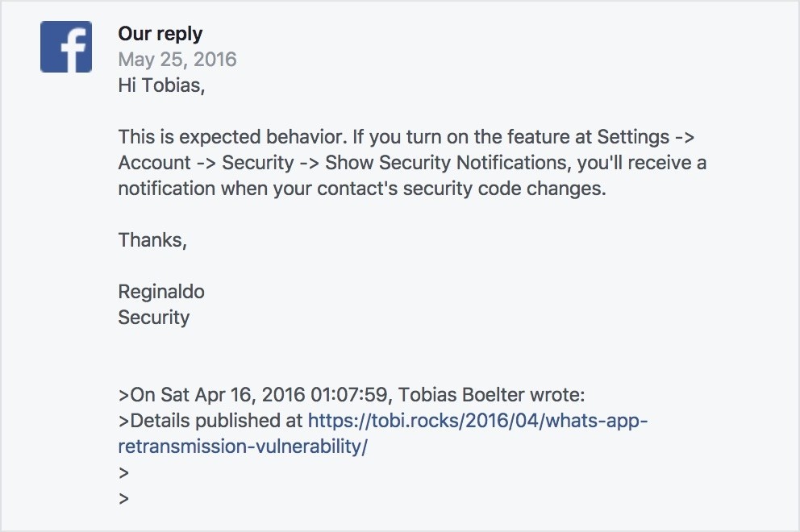Viewport: 800px width, 532px height.
Task: Click the Facebook logo avatar
Action: (x=65, y=47)
